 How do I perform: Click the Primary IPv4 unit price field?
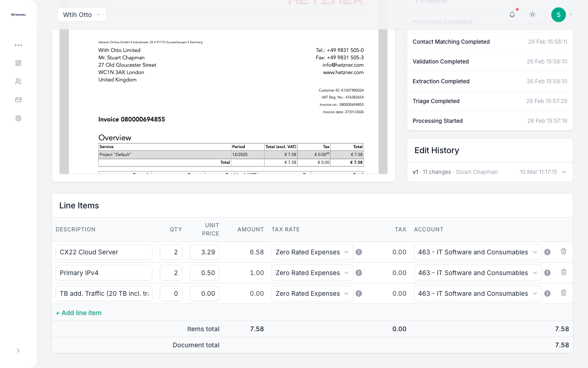tap(204, 273)
